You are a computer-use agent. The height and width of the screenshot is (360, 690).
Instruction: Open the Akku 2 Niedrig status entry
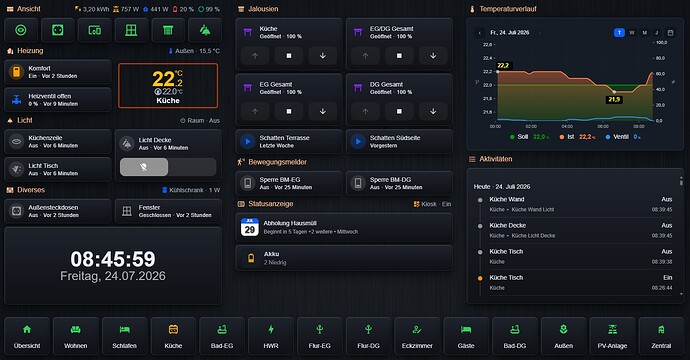344,258
